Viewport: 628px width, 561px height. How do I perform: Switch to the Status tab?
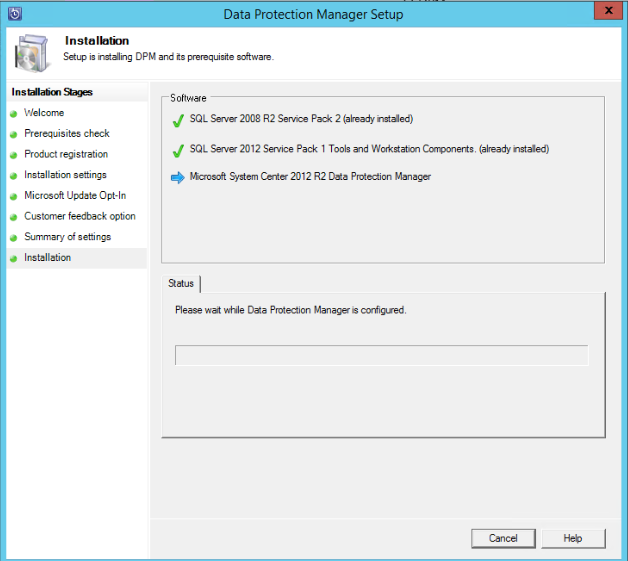(x=181, y=284)
